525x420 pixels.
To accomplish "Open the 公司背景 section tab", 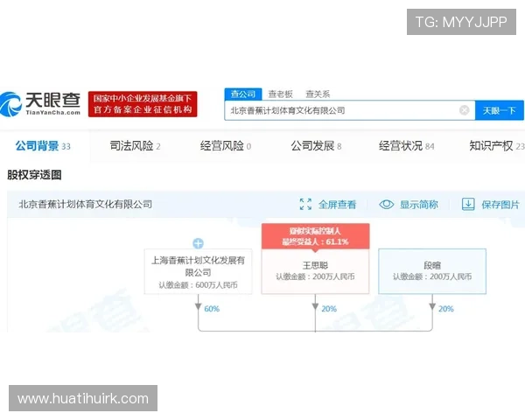I will pos(43,146).
